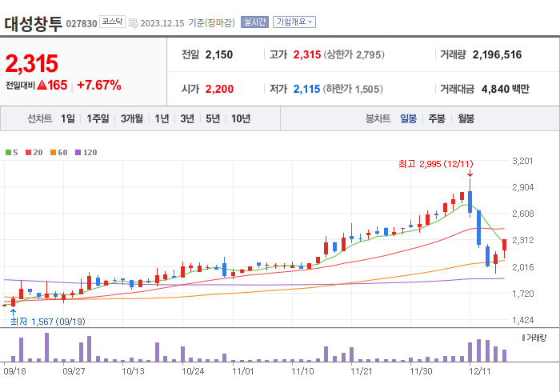Click the 거래량 volume legend marker
The width and height of the screenshot is (560, 392).
(x=523, y=338)
